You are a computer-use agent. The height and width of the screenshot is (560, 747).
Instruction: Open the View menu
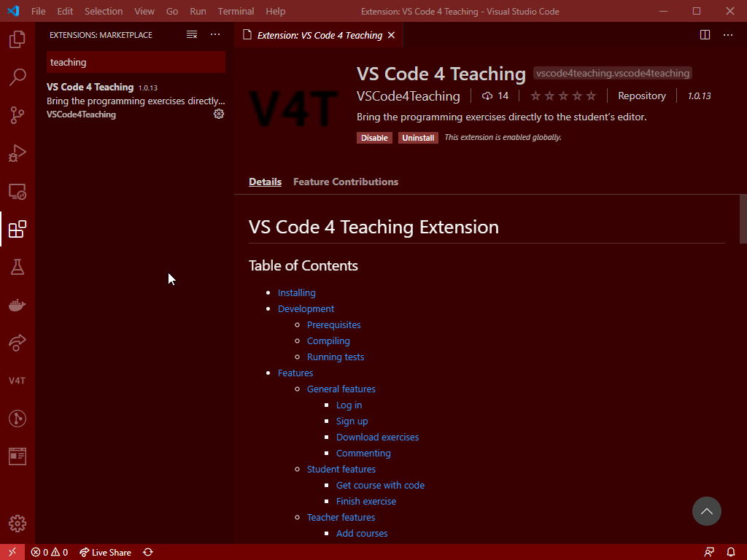point(144,11)
